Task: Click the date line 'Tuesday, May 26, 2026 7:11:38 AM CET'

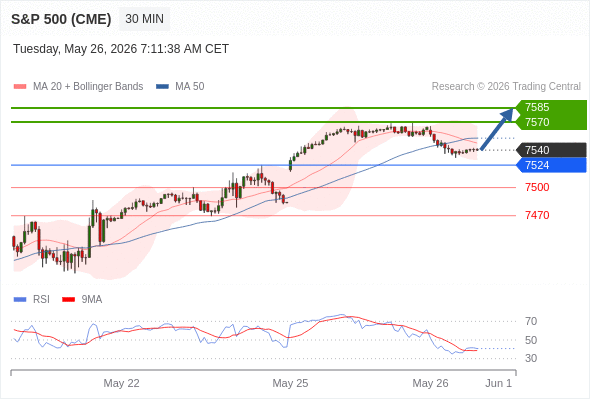Action: pos(121,49)
